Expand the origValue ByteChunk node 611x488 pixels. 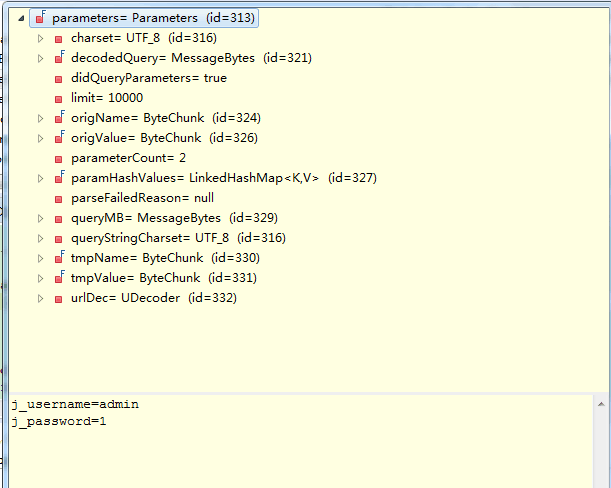click(40, 138)
